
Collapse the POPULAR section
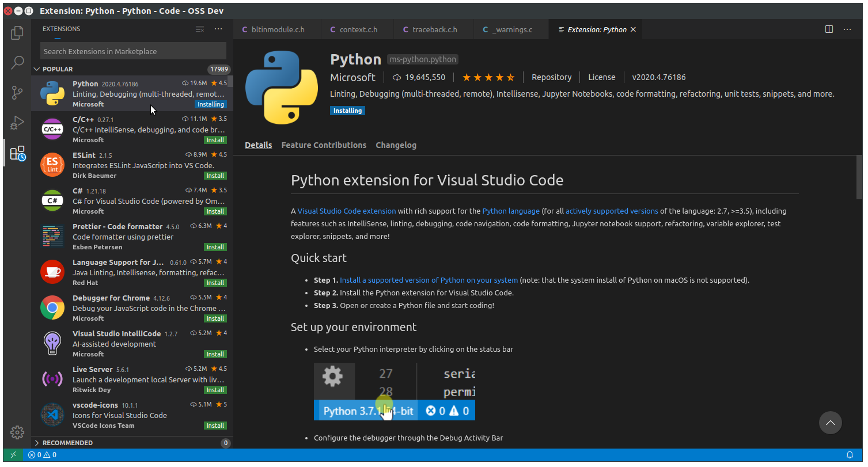pos(132,69)
